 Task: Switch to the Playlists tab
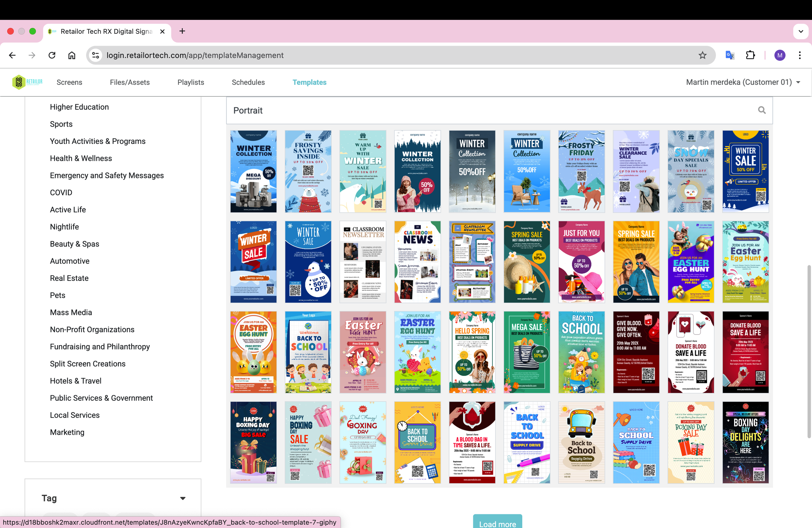click(x=190, y=82)
